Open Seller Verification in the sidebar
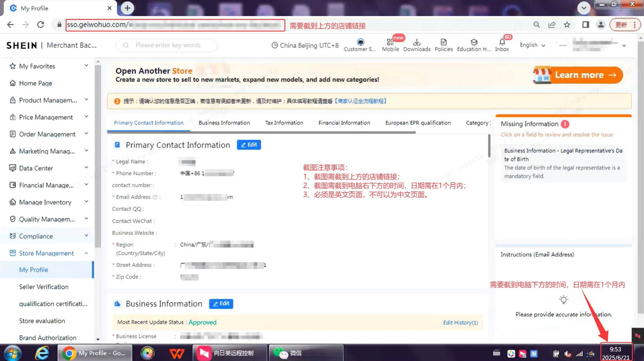 pos(44,286)
